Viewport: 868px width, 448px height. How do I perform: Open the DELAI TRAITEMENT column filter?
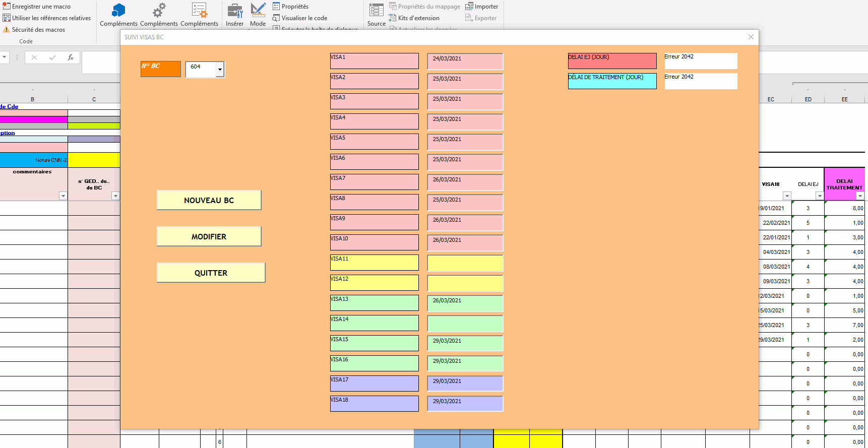pos(860,196)
